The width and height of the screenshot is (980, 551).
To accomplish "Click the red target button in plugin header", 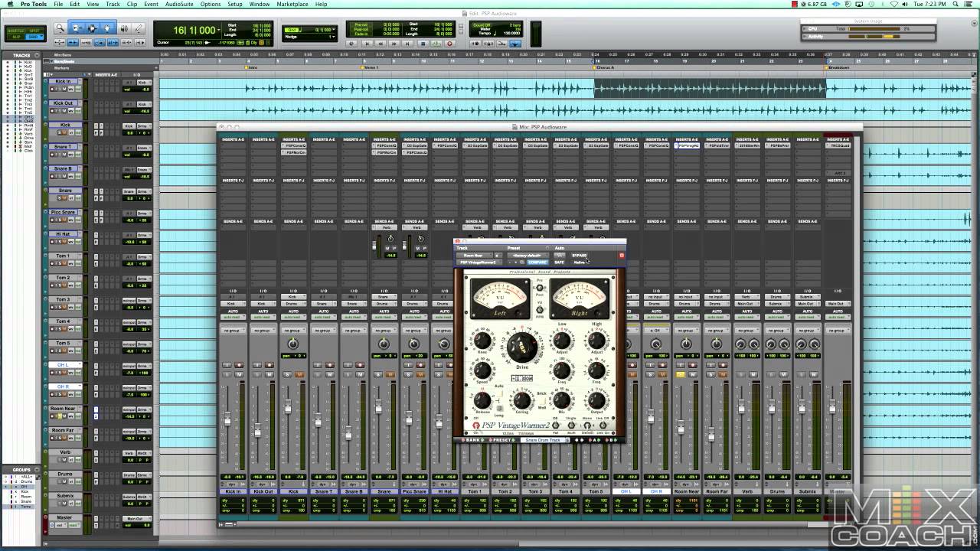I will click(622, 255).
